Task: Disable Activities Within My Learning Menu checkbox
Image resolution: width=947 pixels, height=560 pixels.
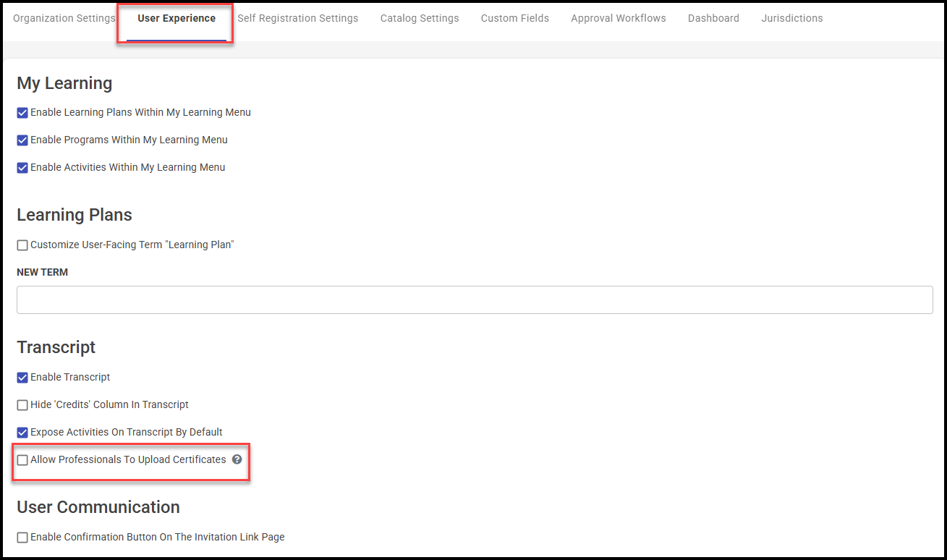Action: [22, 168]
